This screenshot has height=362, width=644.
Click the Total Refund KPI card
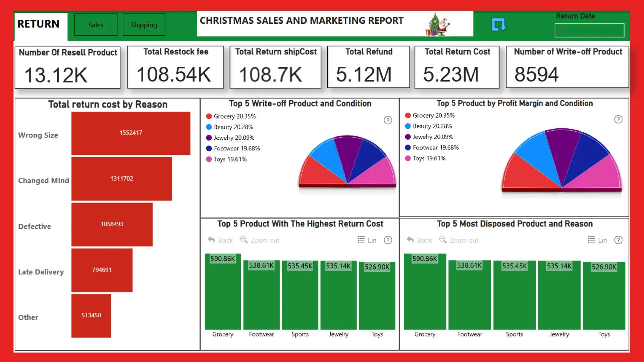click(368, 67)
